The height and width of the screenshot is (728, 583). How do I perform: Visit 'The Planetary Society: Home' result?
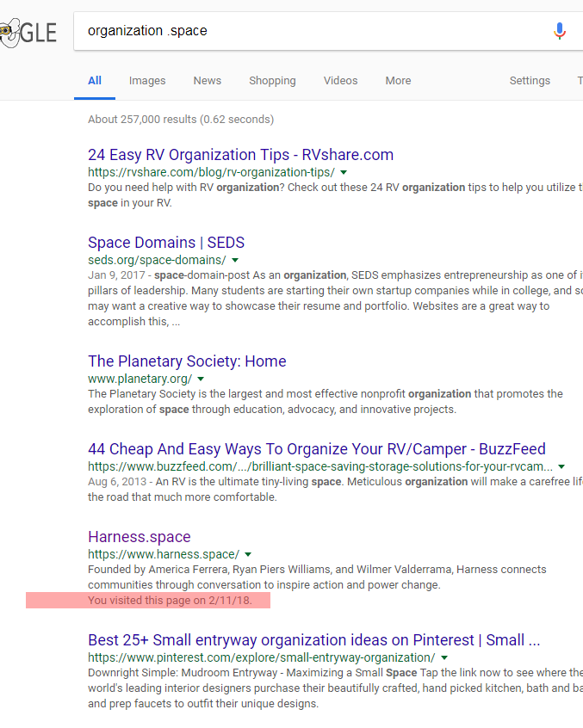click(187, 361)
